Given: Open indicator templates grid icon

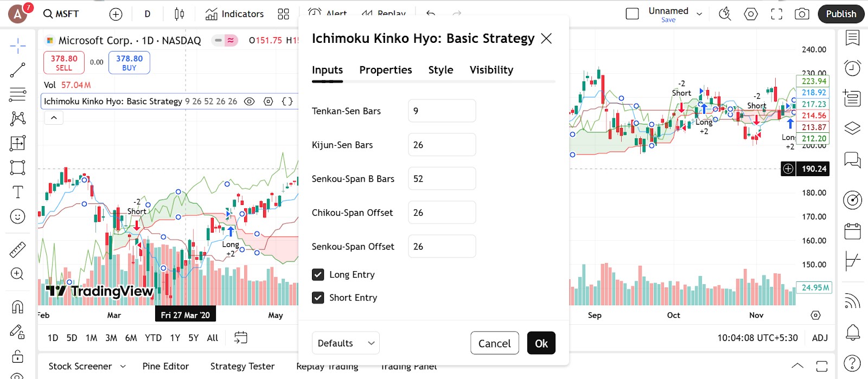Looking at the screenshot, I should [x=283, y=14].
